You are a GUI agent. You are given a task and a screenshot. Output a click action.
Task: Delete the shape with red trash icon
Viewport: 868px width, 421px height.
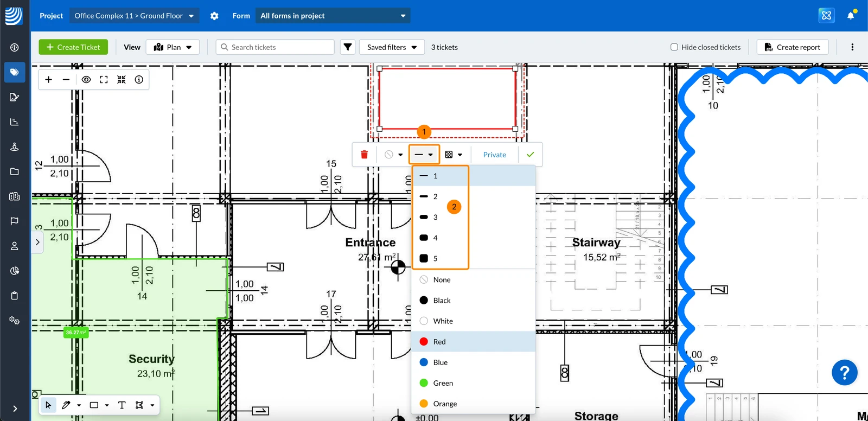point(364,155)
